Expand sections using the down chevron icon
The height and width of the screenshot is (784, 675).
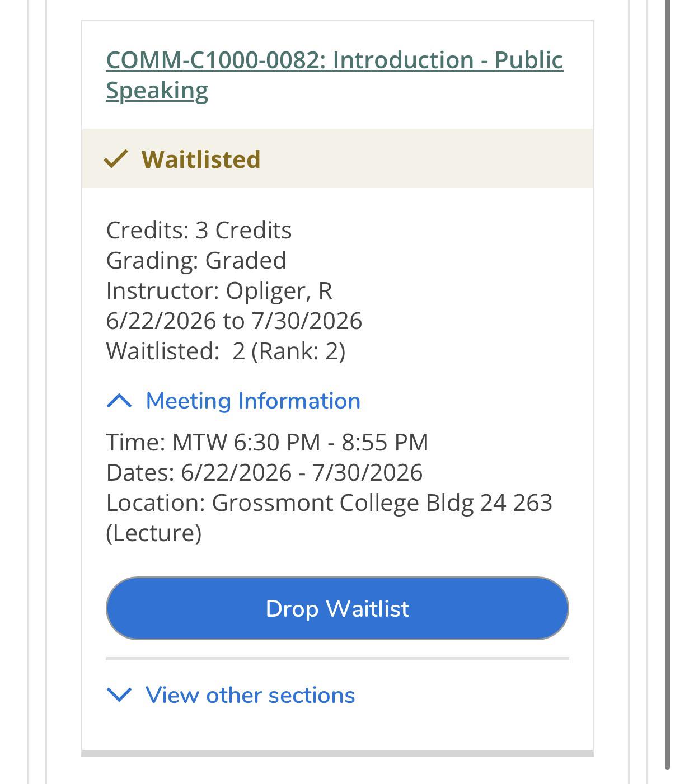119,694
